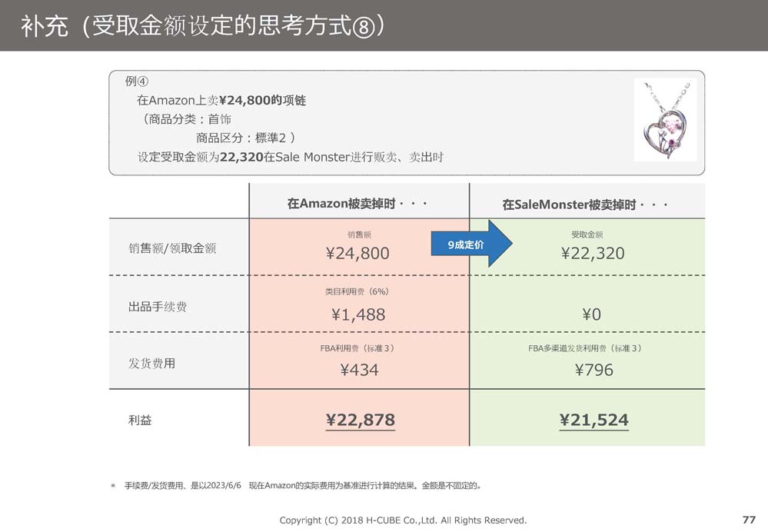This screenshot has height=532, width=768.
Task: Select the shipping value ¥796
Action: 594,370
